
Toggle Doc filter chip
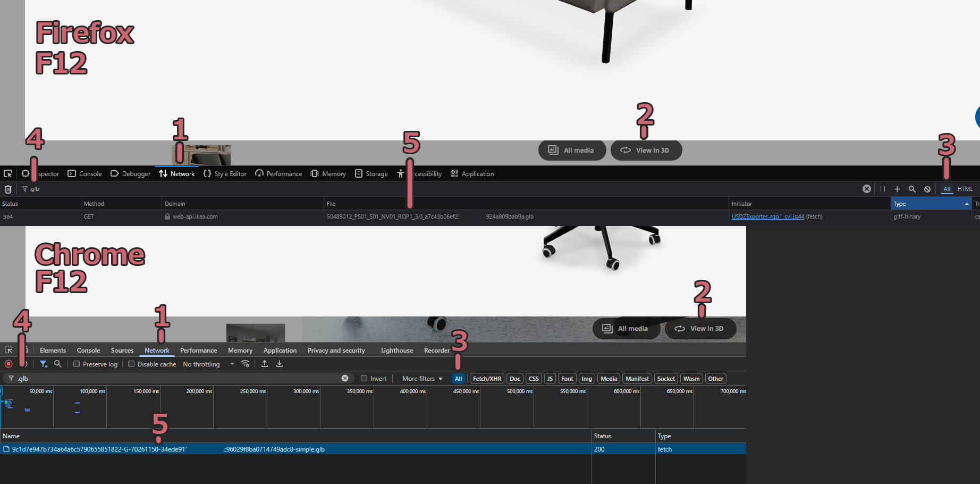[515, 379]
